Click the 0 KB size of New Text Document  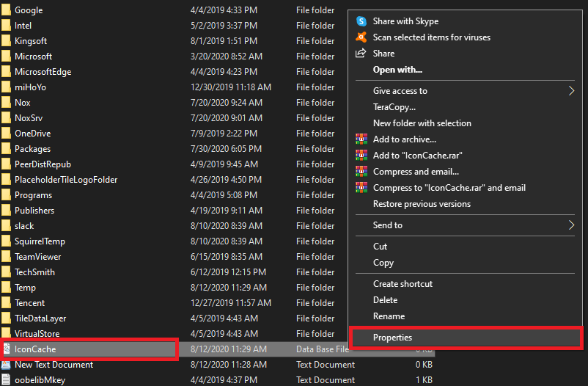pyautogui.click(x=424, y=365)
